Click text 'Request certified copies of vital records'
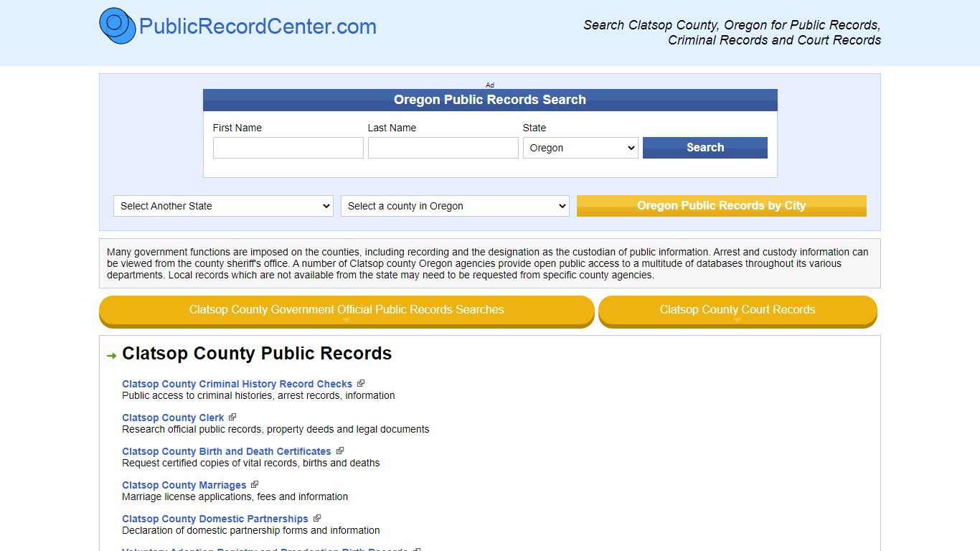Viewport: 980px width, 551px height. (251, 463)
